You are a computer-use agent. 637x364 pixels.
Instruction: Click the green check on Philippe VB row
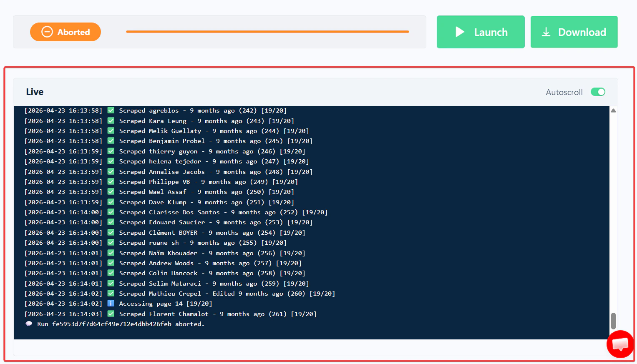point(111,182)
